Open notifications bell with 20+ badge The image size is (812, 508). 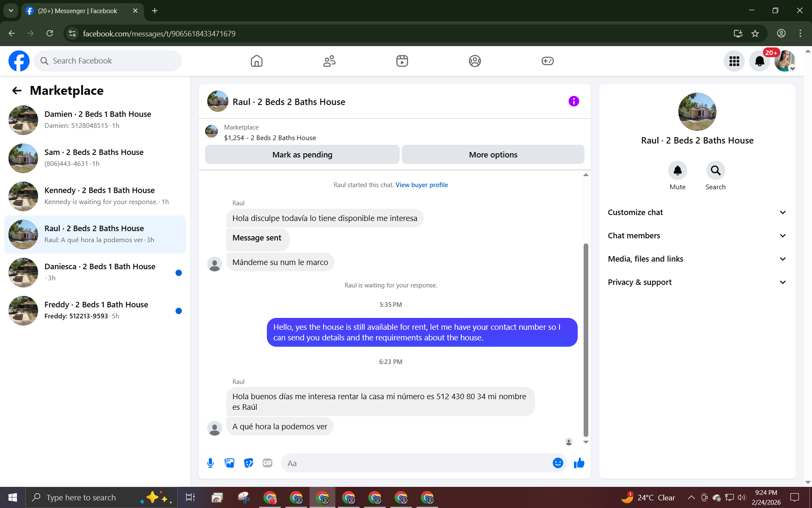coord(760,61)
